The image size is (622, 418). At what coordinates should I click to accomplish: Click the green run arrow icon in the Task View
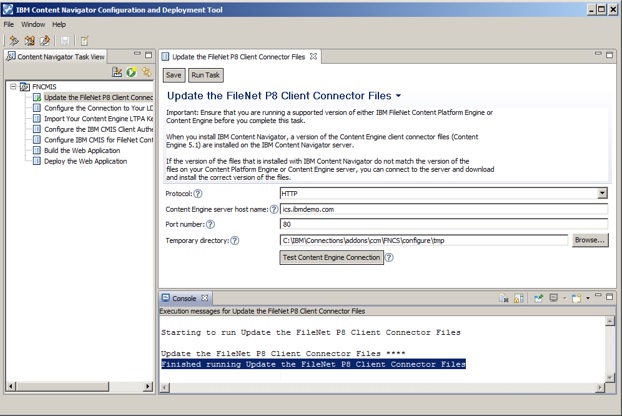coord(131,72)
